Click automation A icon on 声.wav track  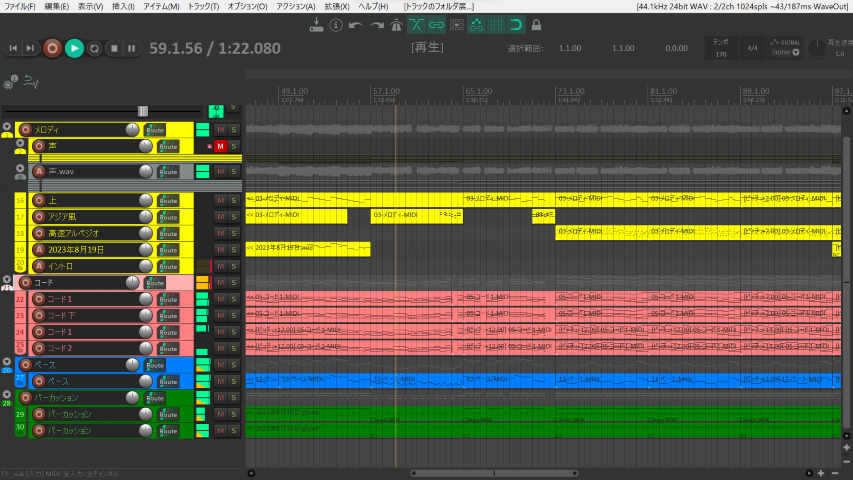coord(39,171)
